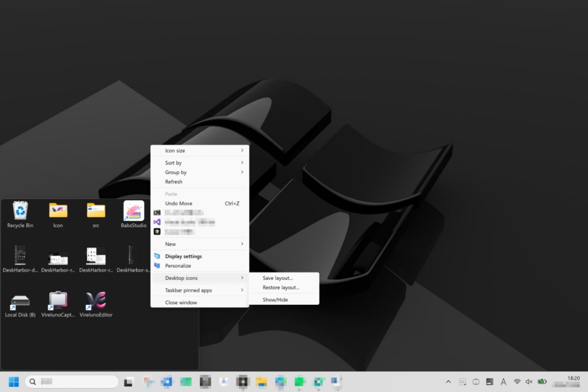
Task: Select the DeskHarbor-d.. file icon
Action: click(x=20, y=259)
